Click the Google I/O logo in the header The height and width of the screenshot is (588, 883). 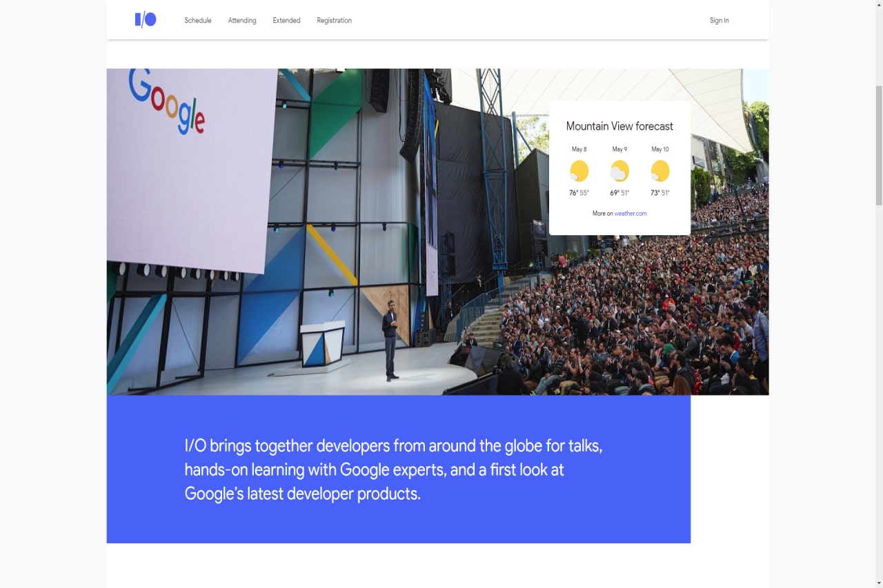tap(146, 20)
